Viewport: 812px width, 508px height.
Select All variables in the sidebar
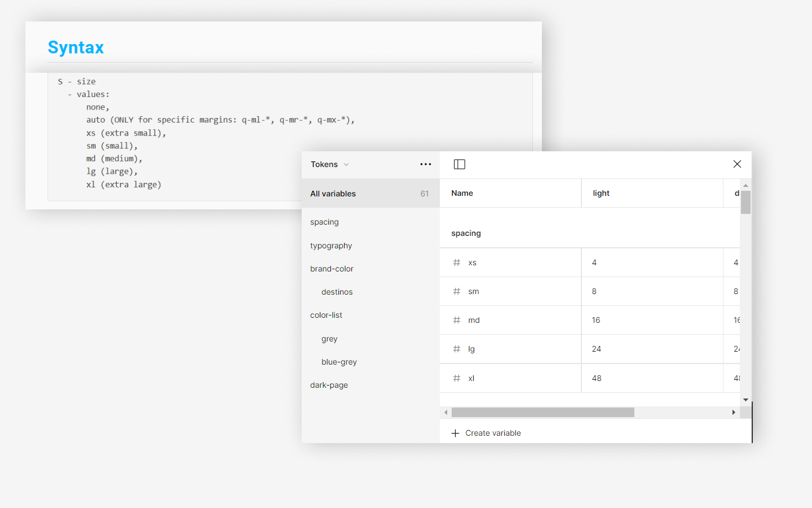(x=333, y=193)
